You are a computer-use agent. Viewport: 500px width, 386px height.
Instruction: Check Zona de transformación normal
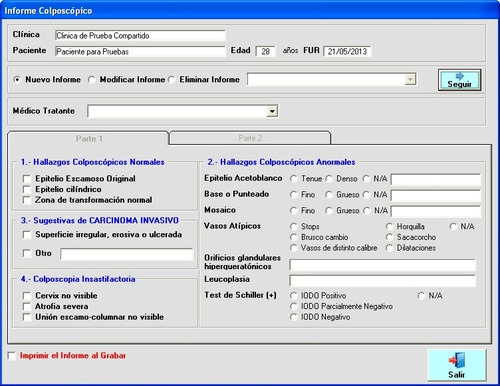27,200
